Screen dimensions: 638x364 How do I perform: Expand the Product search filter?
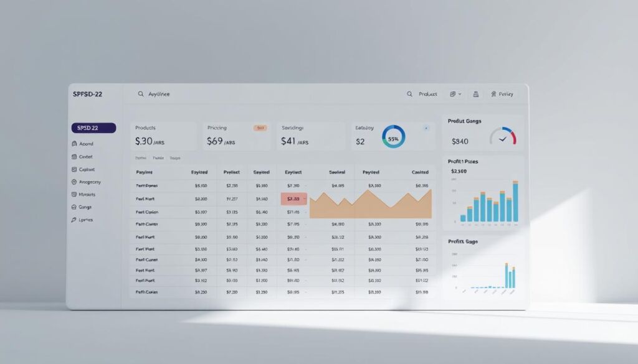pyautogui.click(x=423, y=93)
